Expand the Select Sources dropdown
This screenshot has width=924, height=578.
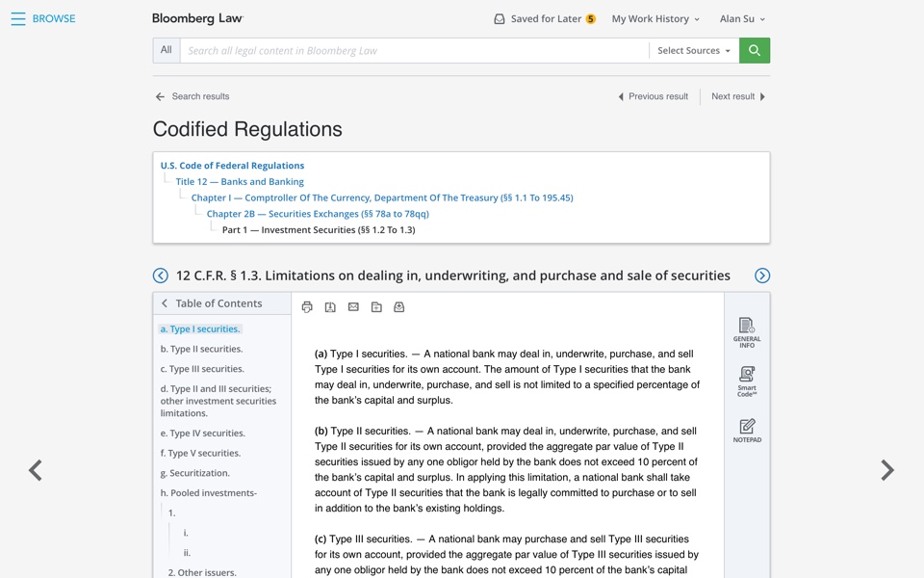(694, 50)
